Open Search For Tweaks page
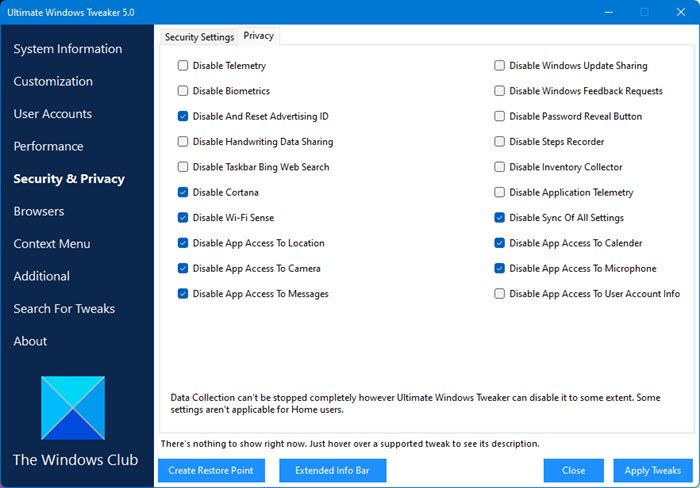Image resolution: width=700 pixels, height=488 pixels. coord(64,309)
